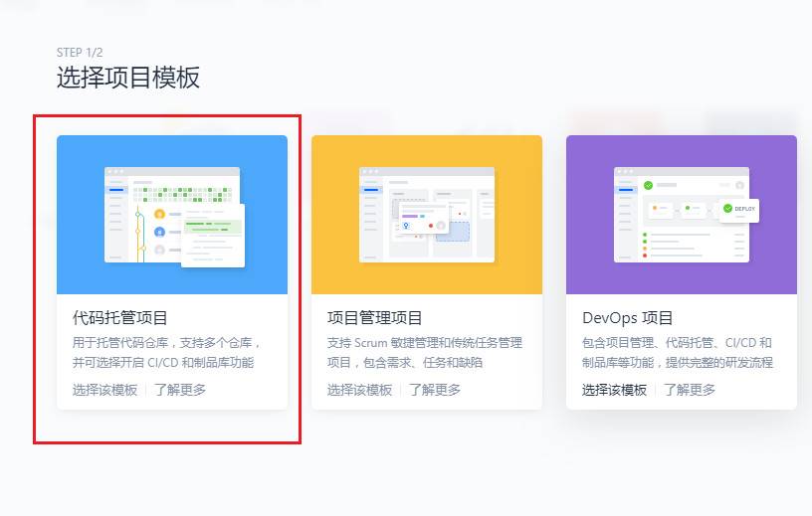Click the yellow project management illustration
This screenshot has height=516, width=812.
pyautogui.click(x=427, y=215)
